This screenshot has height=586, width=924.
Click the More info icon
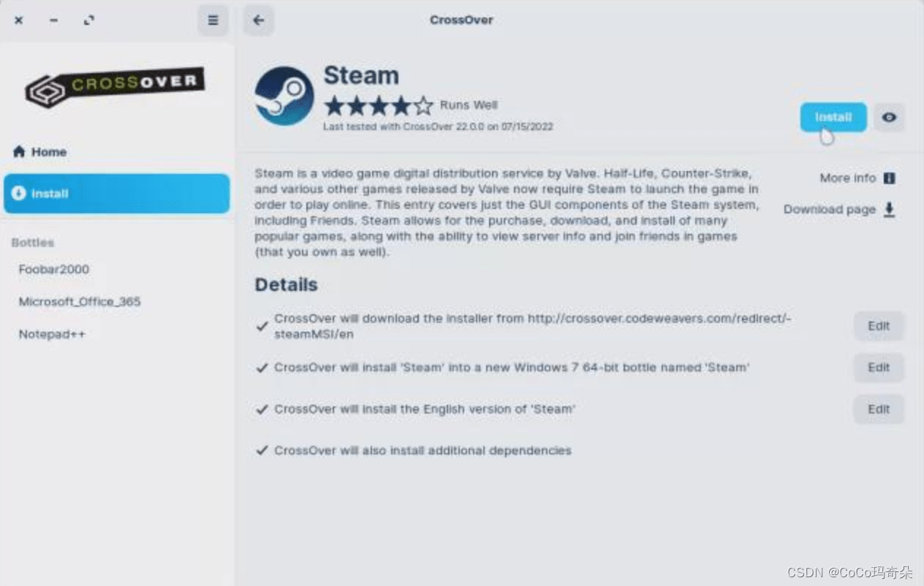[889, 178]
